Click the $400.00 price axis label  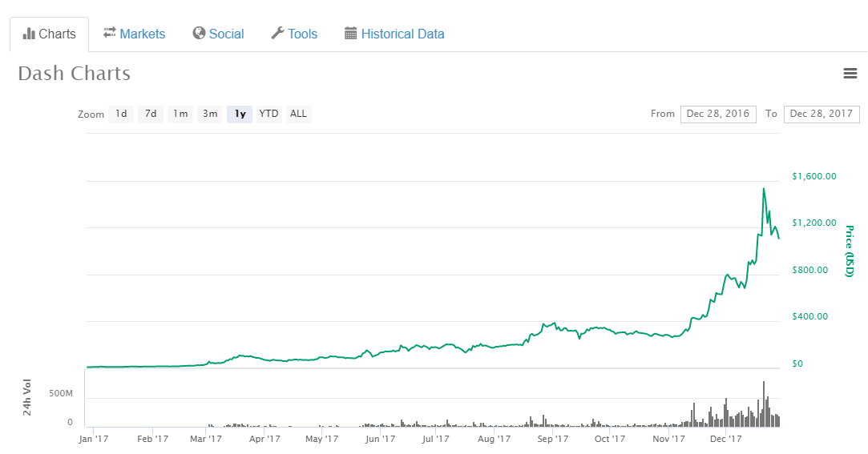pos(810,316)
